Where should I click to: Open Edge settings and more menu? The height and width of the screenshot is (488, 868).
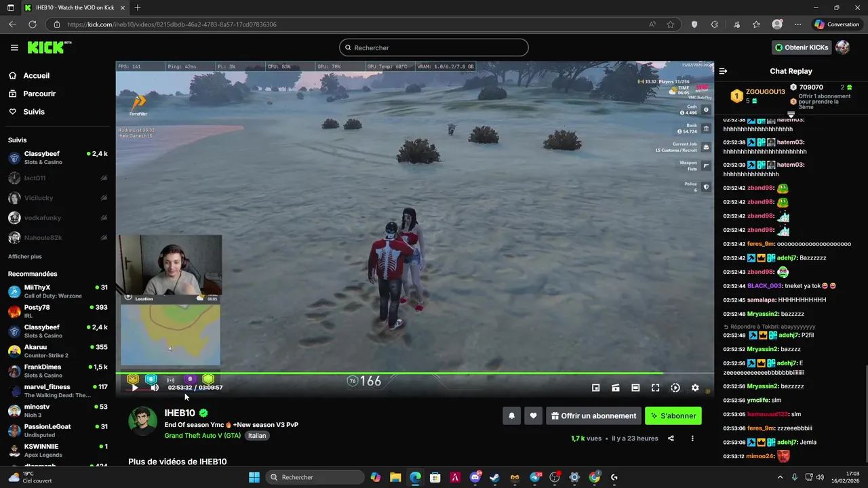click(x=798, y=24)
